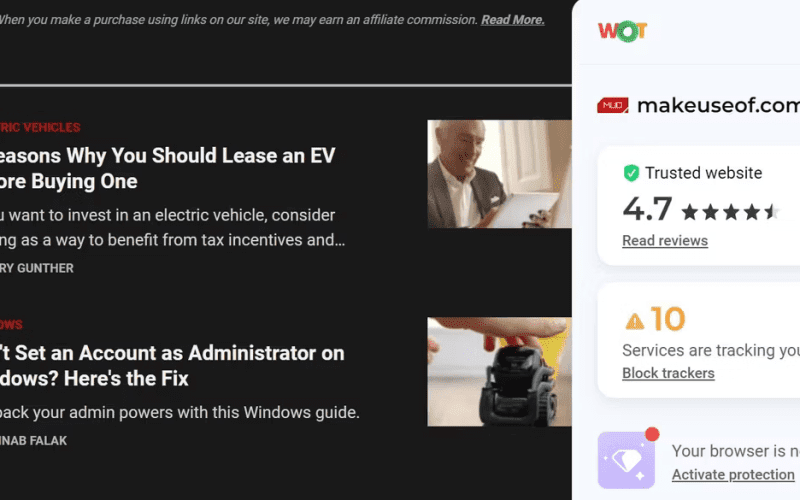Click the WOT logo icon
Viewport: 800px width, 500px height.
click(x=622, y=31)
